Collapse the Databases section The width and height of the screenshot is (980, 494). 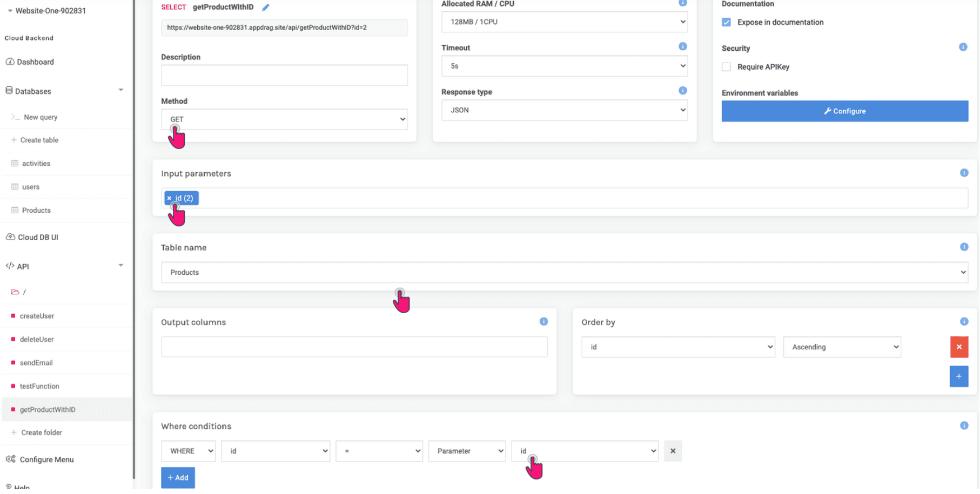pyautogui.click(x=121, y=89)
